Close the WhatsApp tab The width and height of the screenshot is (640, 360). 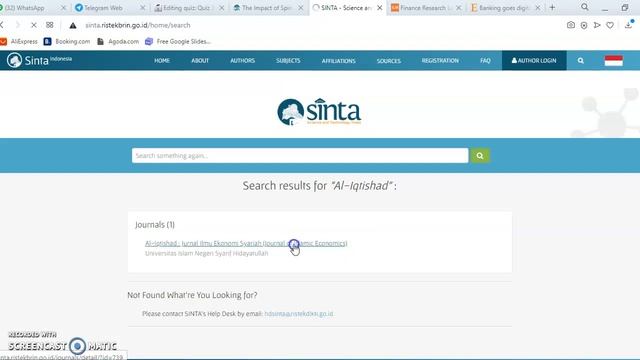click(x=63, y=8)
